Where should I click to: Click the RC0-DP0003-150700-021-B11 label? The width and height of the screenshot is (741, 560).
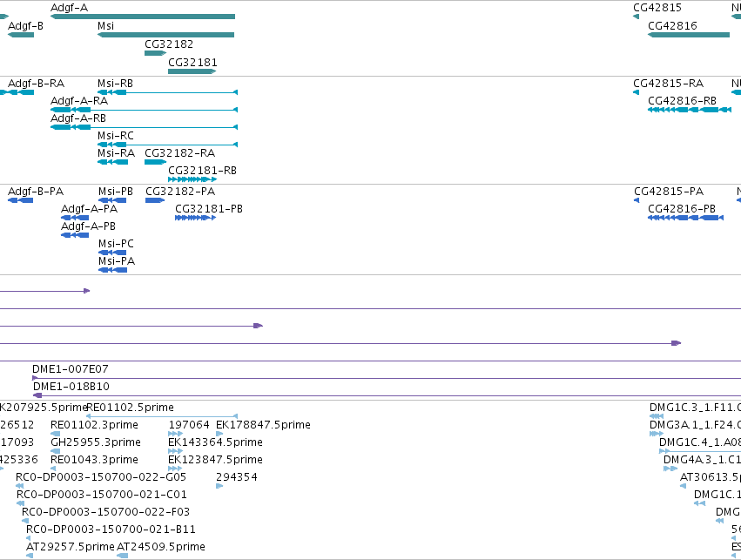[111, 530]
